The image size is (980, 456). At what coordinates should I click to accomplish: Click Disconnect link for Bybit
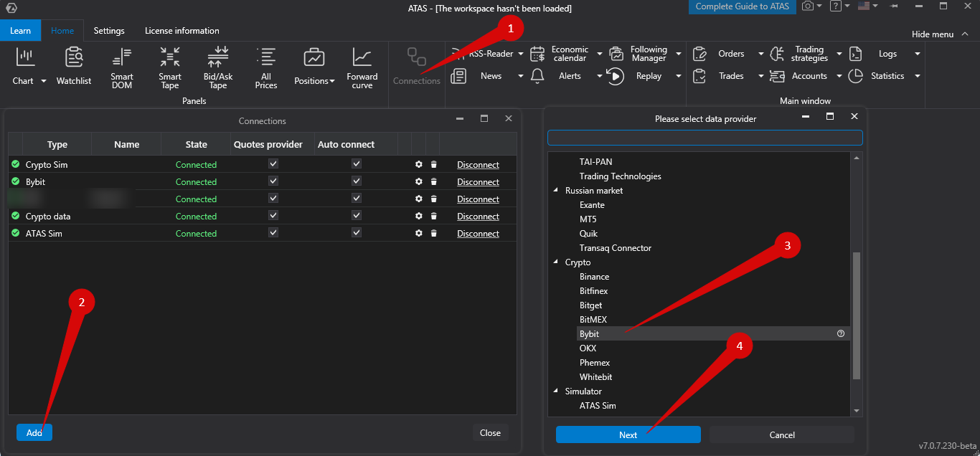point(478,182)
